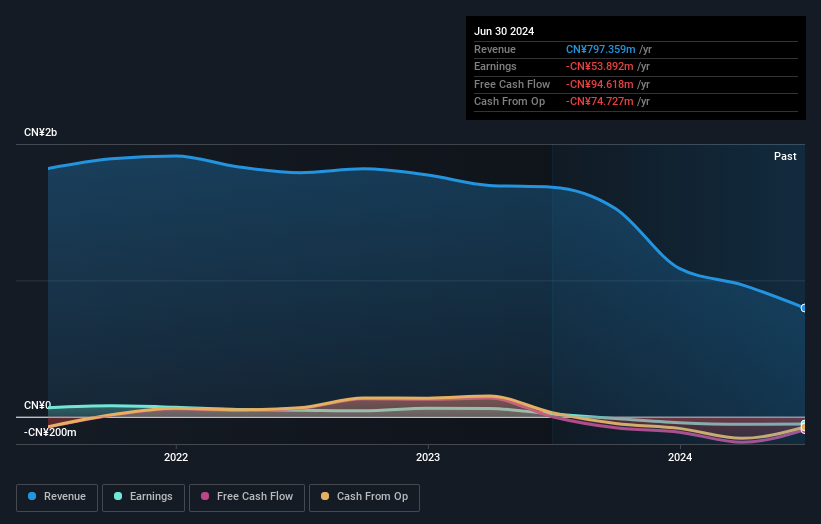Viewport: 821px width, 524px height.
Task: Toggle the Cash From Op legend button
Action: coord(364,497)
